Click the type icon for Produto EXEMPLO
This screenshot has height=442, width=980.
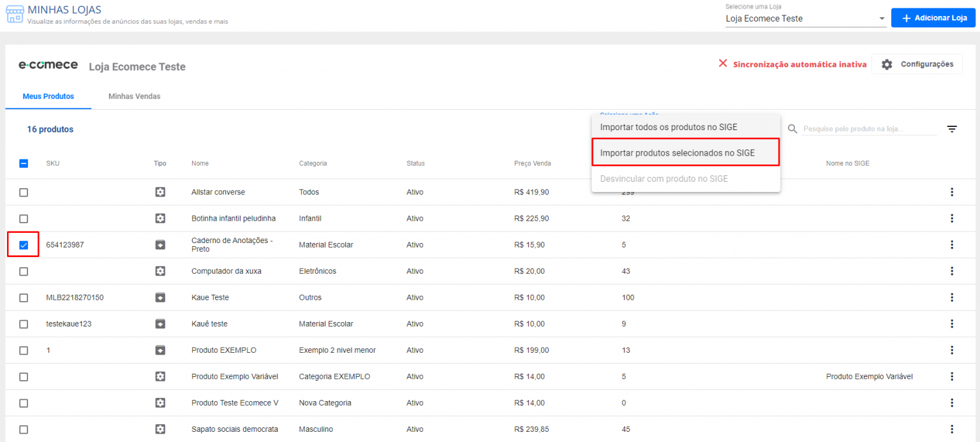pyautogui.click(x=160, y=350)
